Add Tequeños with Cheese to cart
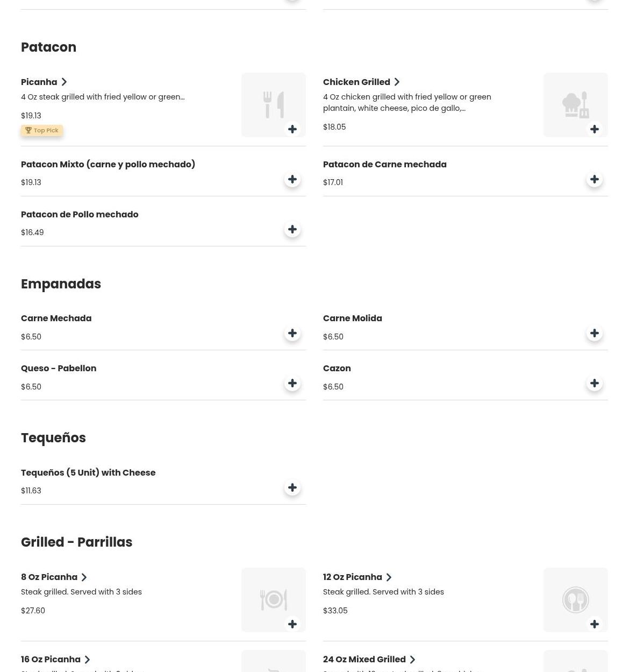The height and width of the screenshot is (672, 629). point(292,487)
